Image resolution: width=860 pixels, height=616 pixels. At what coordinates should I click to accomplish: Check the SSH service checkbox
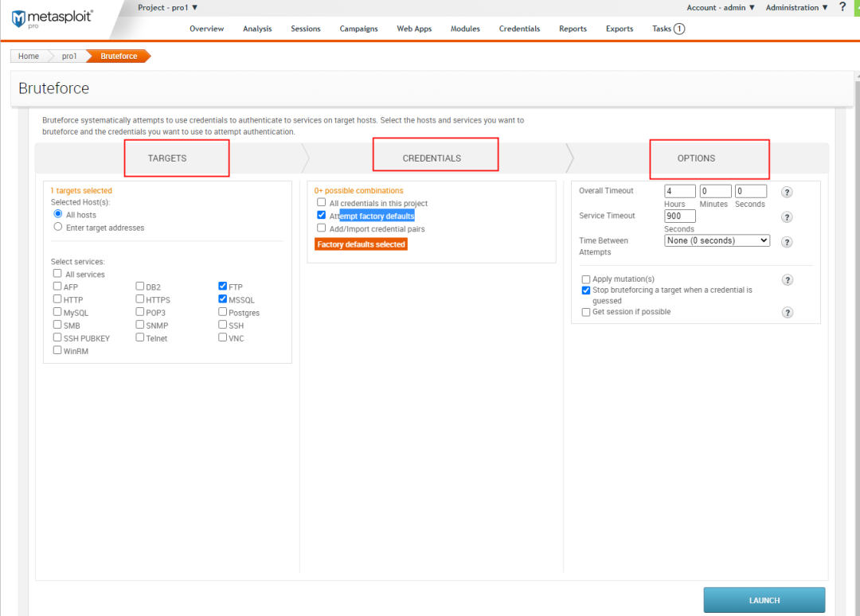tap(223, 325)
